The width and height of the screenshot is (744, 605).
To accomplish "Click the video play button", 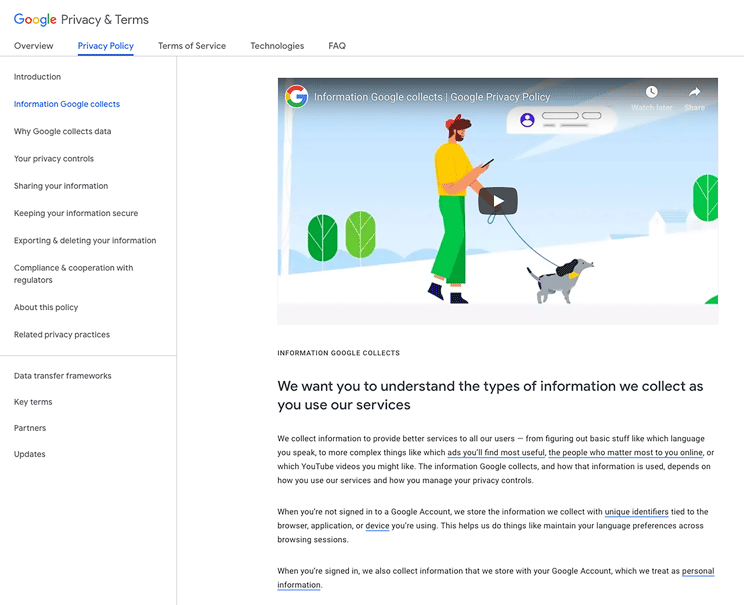I will [x=498, y=201].
